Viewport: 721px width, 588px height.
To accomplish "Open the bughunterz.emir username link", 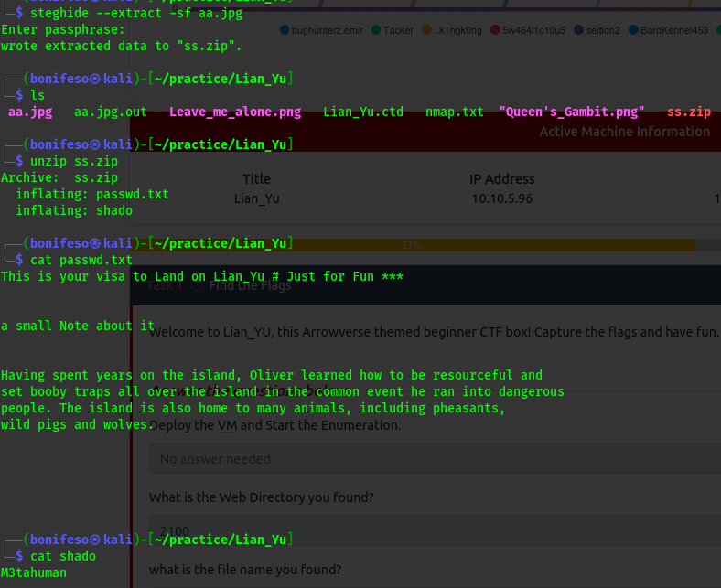I will [x=327, y=30].
